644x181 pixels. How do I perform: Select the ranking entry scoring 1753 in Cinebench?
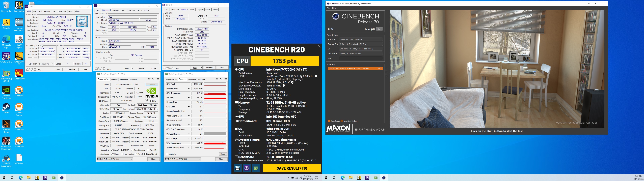(355, 68)
